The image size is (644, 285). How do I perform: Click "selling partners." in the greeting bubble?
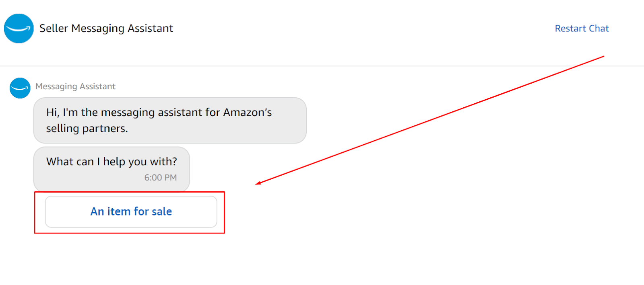pyautogui.click(x=87, y=129)
